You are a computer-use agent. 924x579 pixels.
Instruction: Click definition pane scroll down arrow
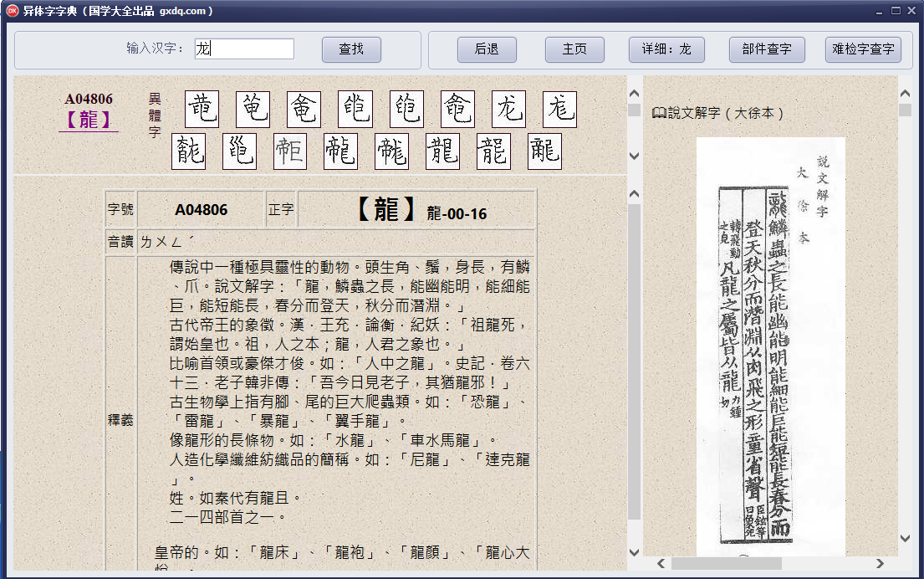tap(634, 552)
